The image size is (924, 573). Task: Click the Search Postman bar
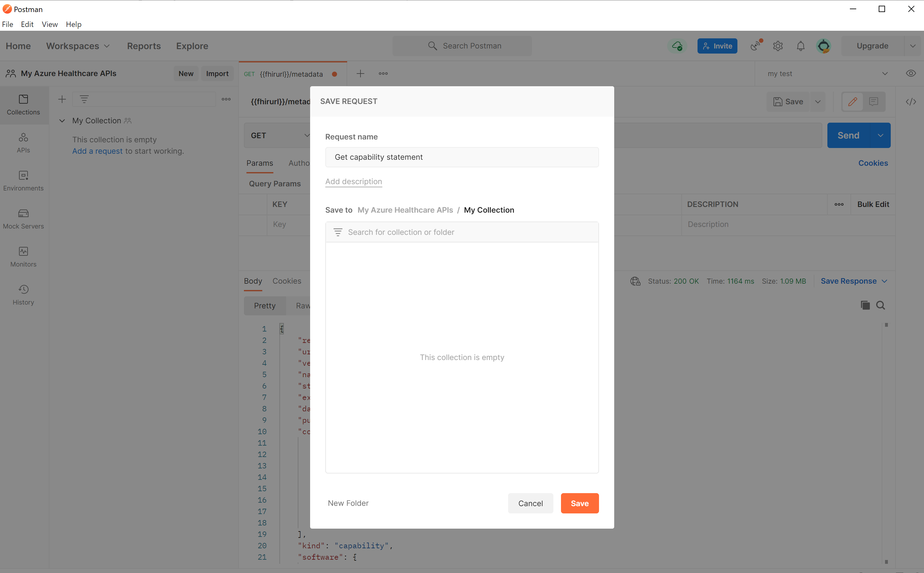pos(462,46)
